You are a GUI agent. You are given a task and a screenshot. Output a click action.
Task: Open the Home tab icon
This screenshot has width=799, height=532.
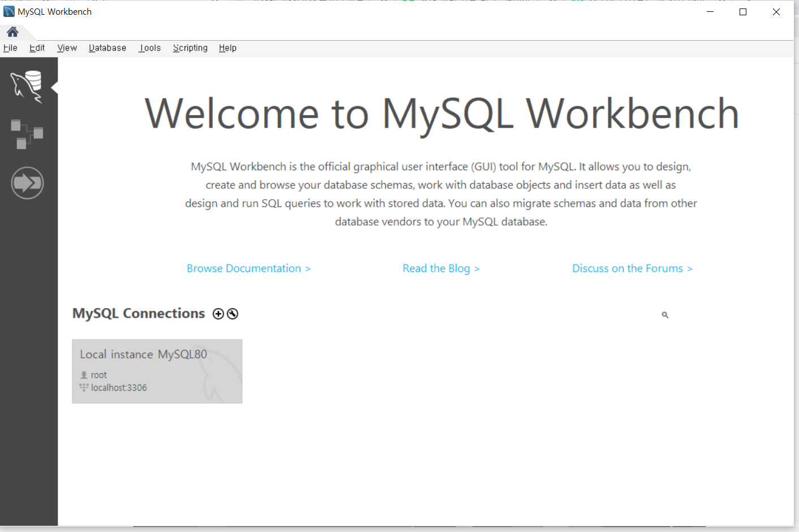click(12, 32)
